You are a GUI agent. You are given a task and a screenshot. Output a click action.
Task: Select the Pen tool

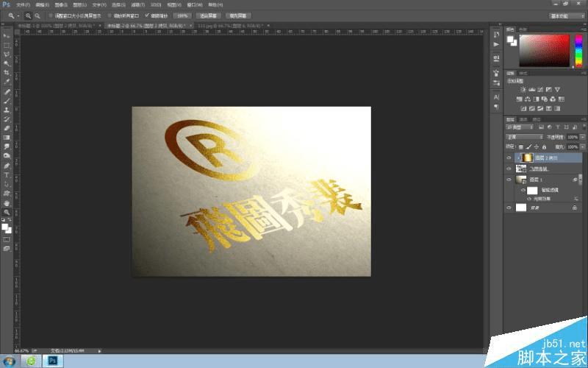tap(7, 166)
